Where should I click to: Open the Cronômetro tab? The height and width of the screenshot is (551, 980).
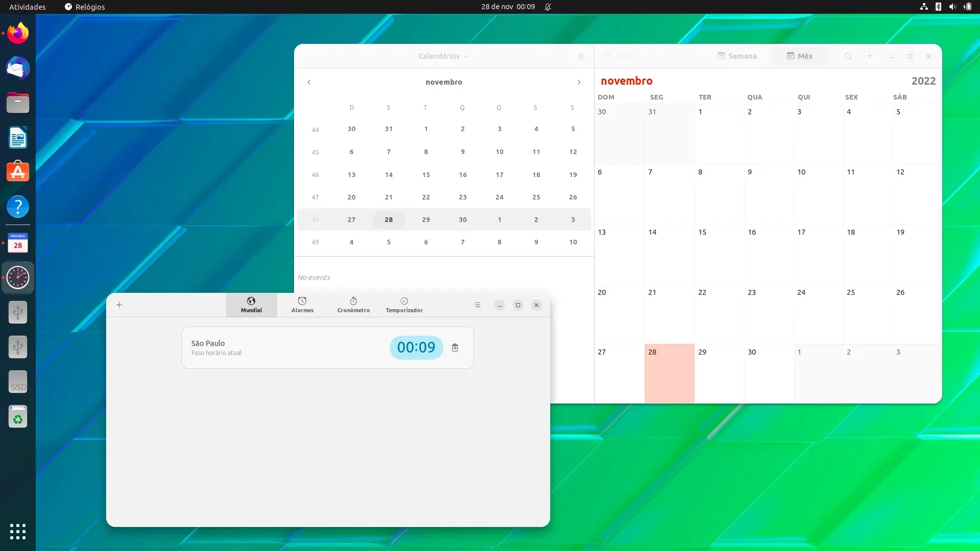point(353,305)
